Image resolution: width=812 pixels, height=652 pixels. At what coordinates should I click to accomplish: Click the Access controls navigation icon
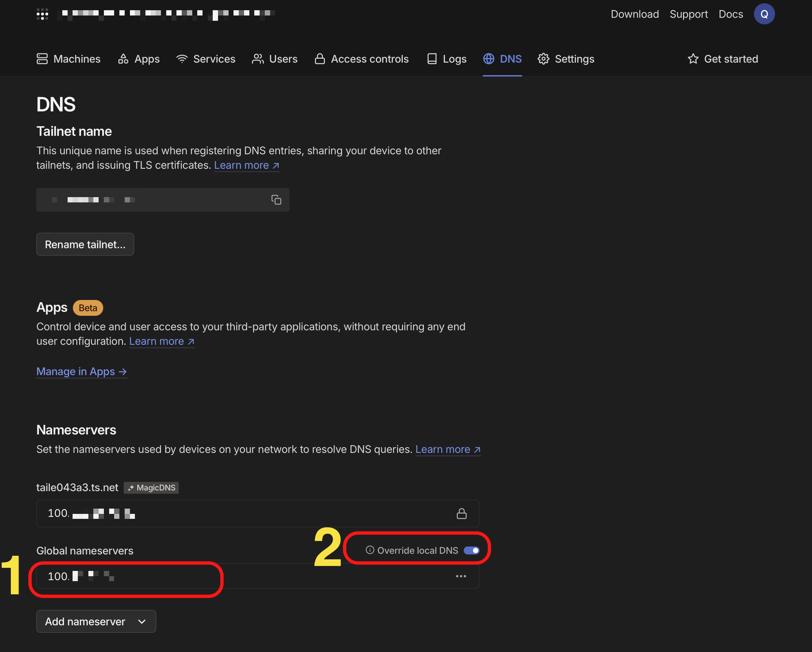(x=320, y=59)
